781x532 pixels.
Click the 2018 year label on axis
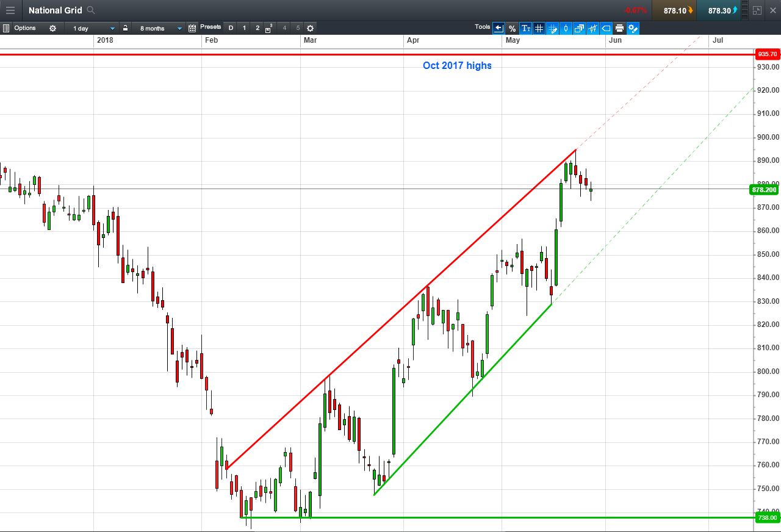[x=105, y=40]
